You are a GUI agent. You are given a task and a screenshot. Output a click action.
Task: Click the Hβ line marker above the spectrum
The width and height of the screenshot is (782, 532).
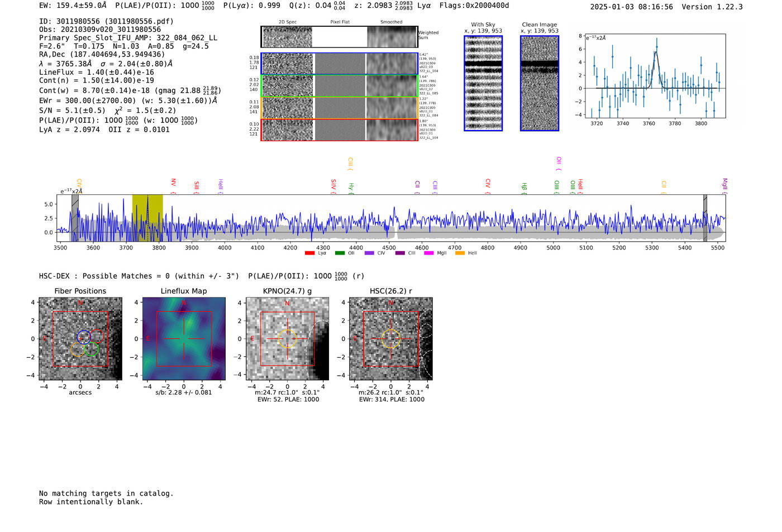point(524,188)
